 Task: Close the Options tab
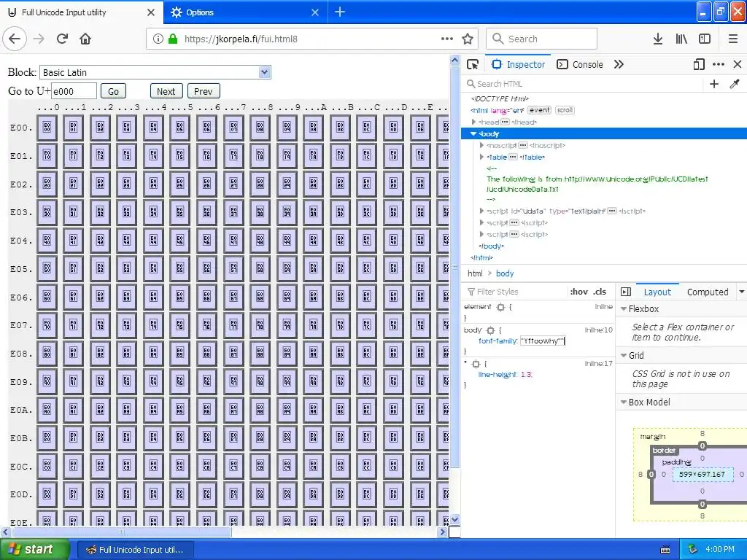click(315, 12)
